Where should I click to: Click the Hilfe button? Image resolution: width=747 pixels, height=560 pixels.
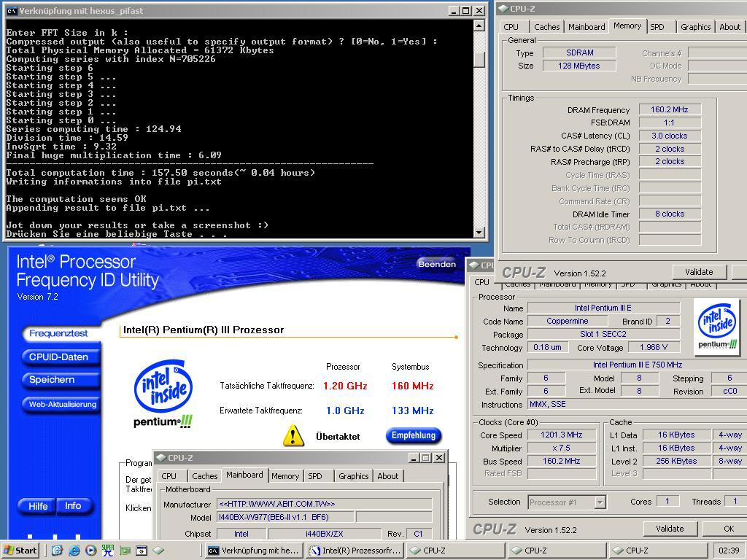coord(38,506)
